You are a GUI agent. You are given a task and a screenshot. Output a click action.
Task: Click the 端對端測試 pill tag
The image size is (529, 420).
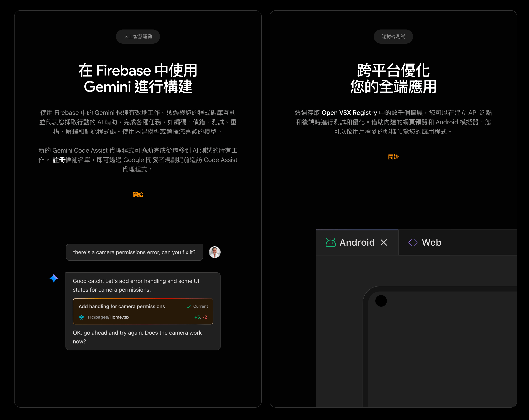(x=393, y=37)
